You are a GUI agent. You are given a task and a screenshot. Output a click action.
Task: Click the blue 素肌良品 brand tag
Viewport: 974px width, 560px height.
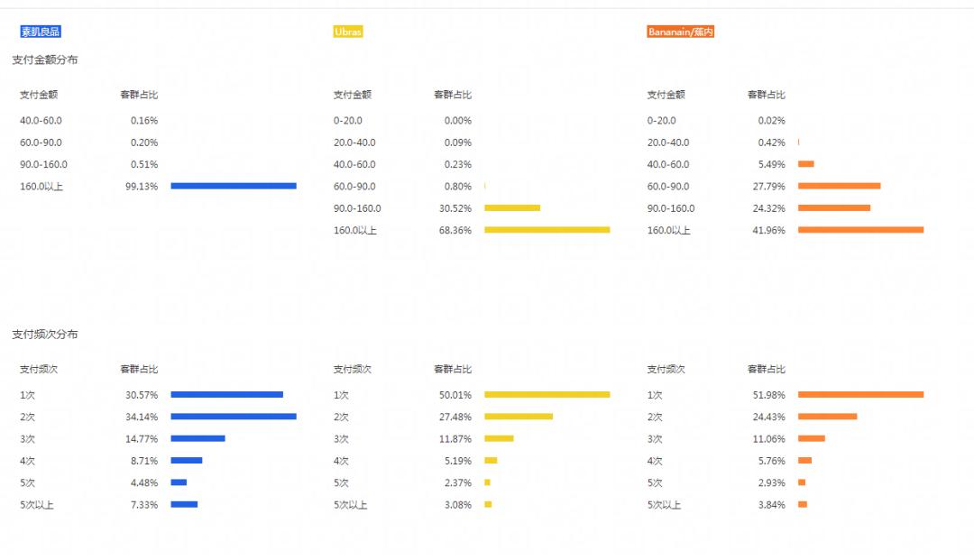(x=41, y=32)
